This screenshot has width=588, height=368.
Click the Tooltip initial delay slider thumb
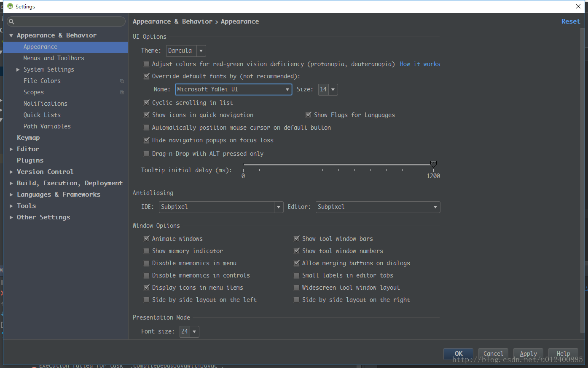[x=433, y=164]
